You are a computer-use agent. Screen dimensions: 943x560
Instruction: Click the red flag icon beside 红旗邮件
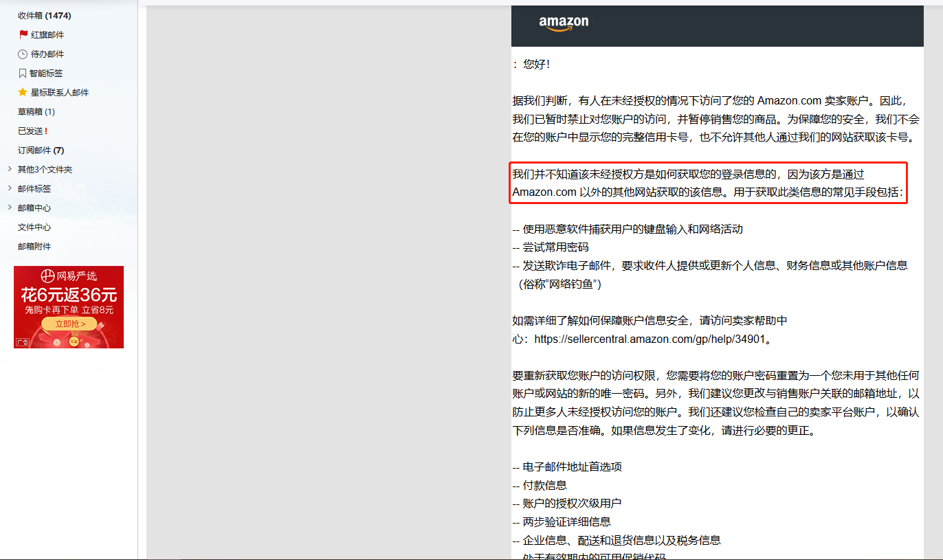[23, 34]
